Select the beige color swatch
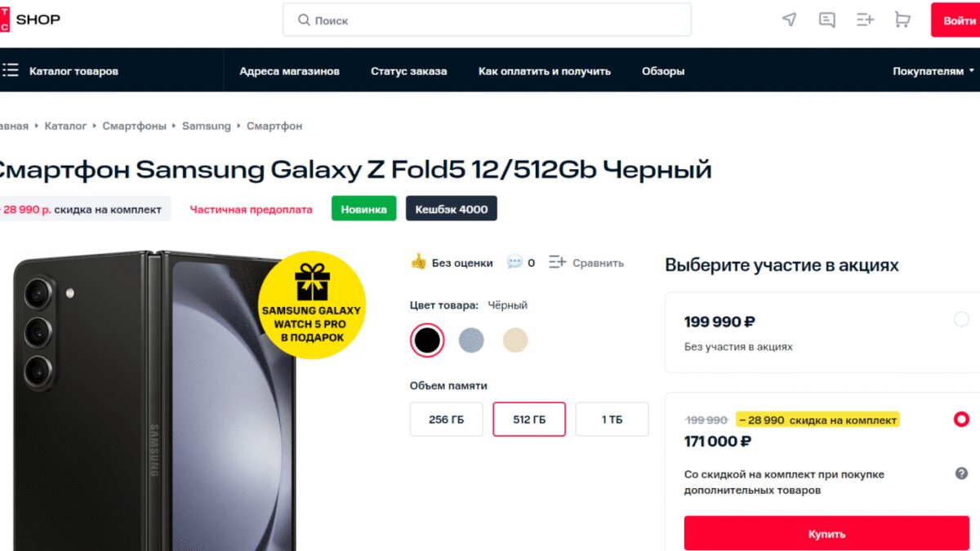This screenshot has width=980, height=551. coord(515,340)
